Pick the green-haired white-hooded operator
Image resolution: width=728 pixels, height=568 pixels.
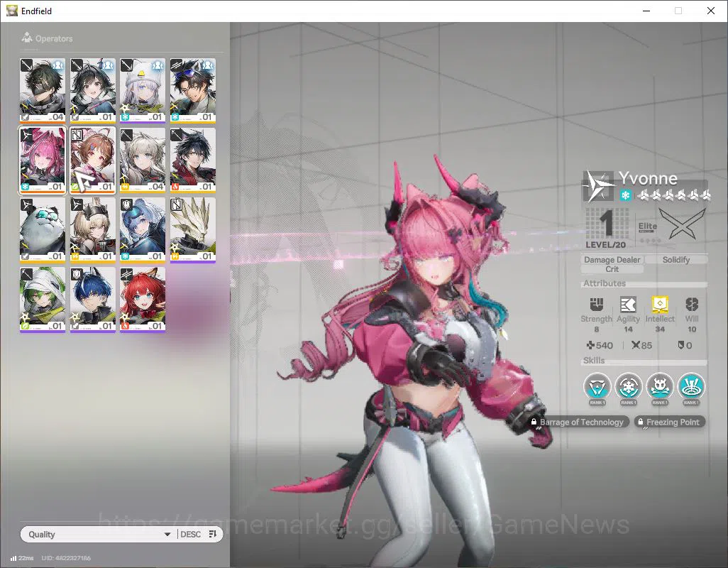(43, 300)
